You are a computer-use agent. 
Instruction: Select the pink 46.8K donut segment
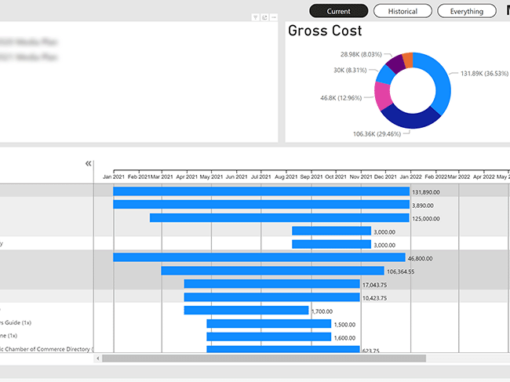(382, 96)
